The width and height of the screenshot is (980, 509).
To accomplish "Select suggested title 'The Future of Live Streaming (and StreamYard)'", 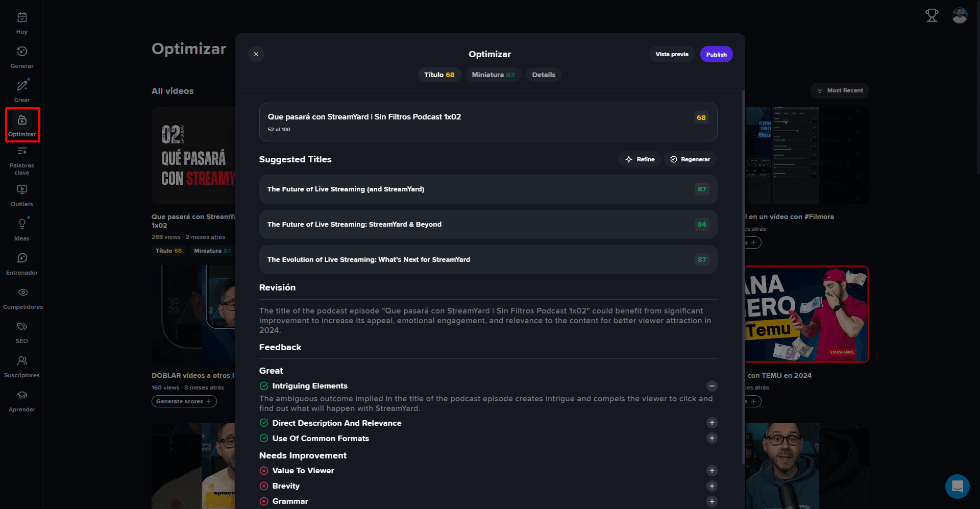I will pyautogui.click(x=488, y=189).
